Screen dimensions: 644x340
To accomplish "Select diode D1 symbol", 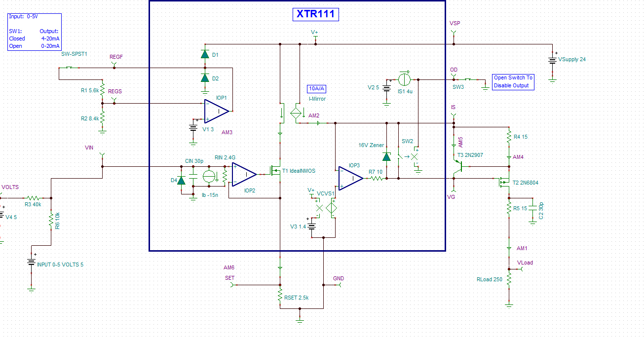I will [205, 54].
